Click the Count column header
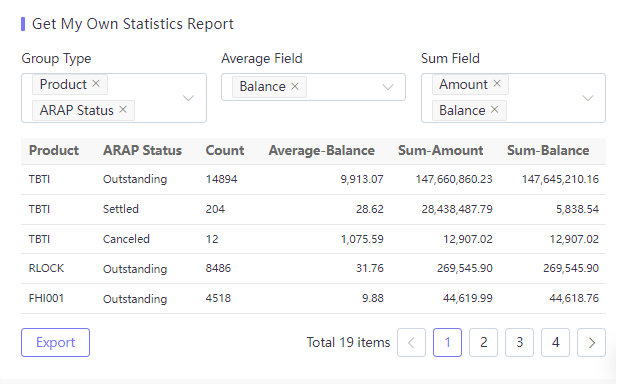This screenshot has height=384, width=633. pyautogui.click(x=225, y=151)
